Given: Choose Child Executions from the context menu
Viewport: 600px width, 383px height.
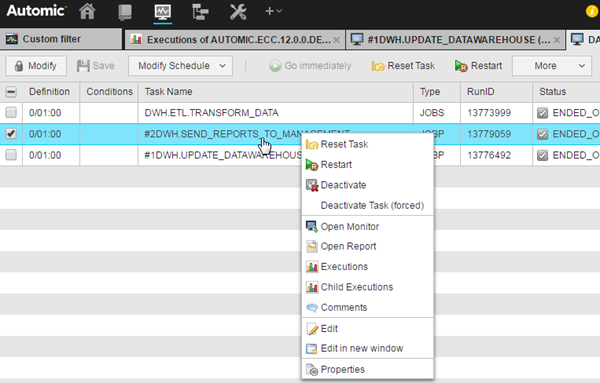Looking at the screenshot, I should point(367,287).
